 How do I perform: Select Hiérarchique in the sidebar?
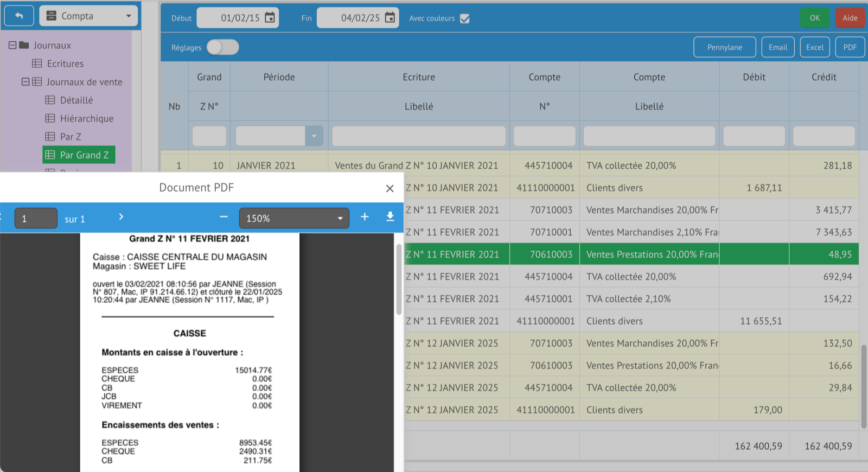(86, 118)
